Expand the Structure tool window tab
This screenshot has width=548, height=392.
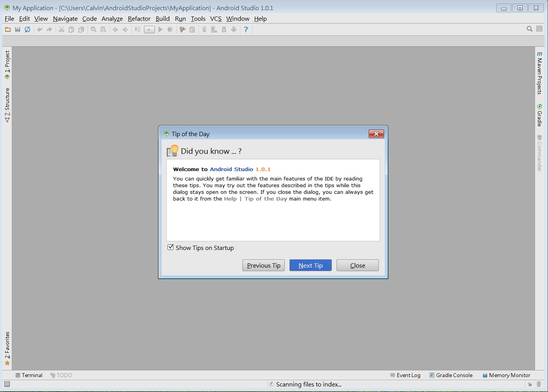[x=7, y=105]
